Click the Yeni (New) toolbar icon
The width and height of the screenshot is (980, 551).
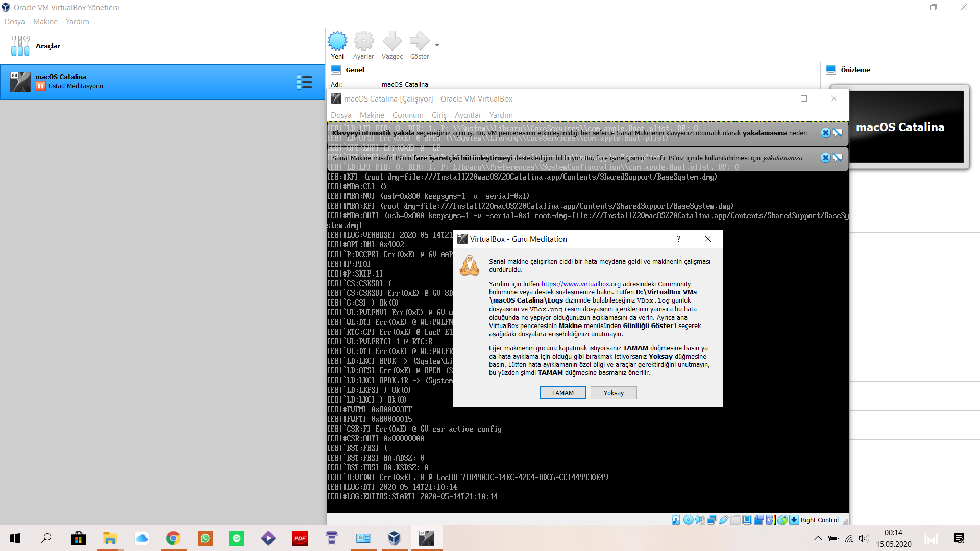(x=337, y=41)
